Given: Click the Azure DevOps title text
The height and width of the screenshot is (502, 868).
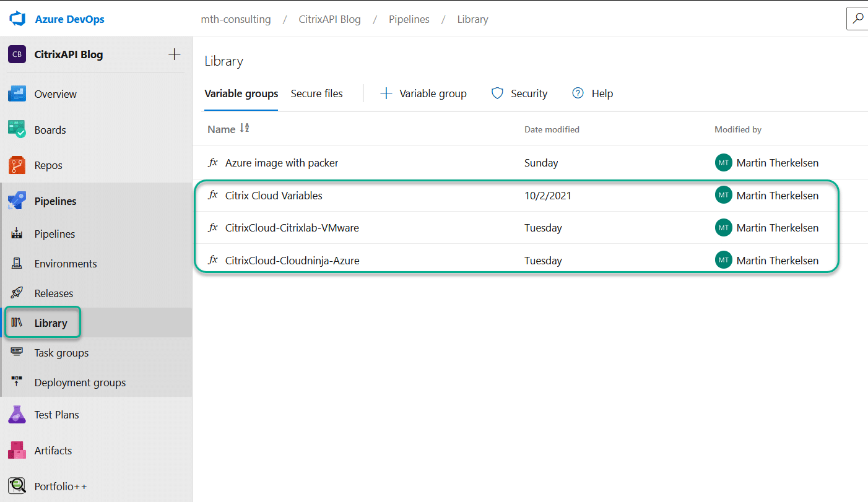Looking at the screenshot, I should tap(70, 19).
